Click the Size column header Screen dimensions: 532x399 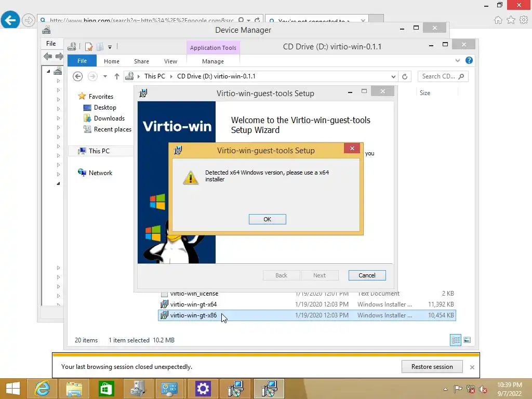(425, 93)
